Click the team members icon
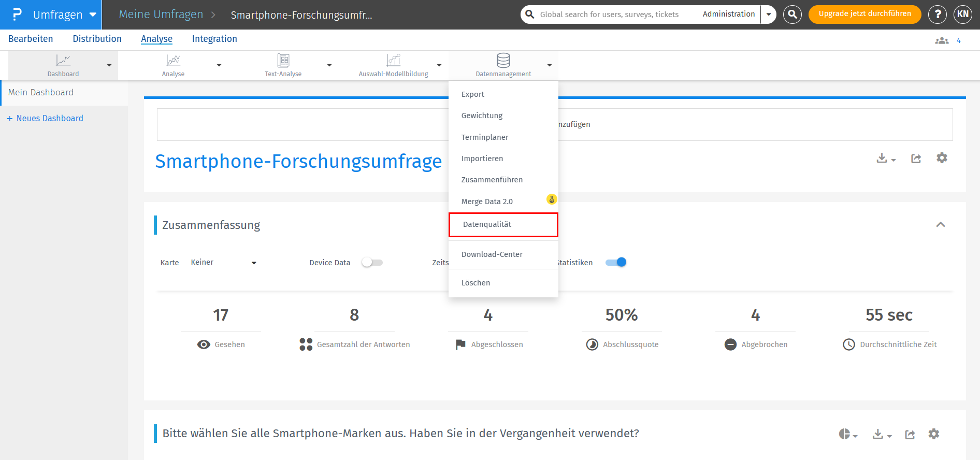980x460 pixels. 942,40
